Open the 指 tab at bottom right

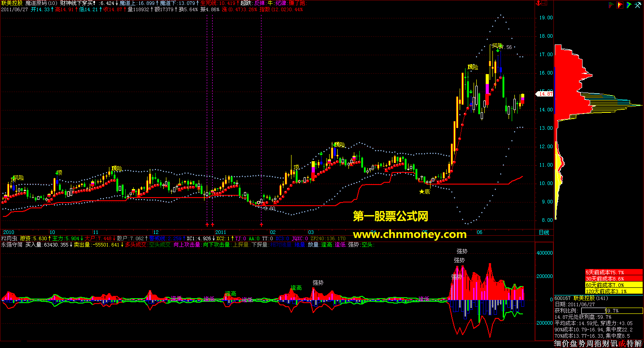point(598,344)
